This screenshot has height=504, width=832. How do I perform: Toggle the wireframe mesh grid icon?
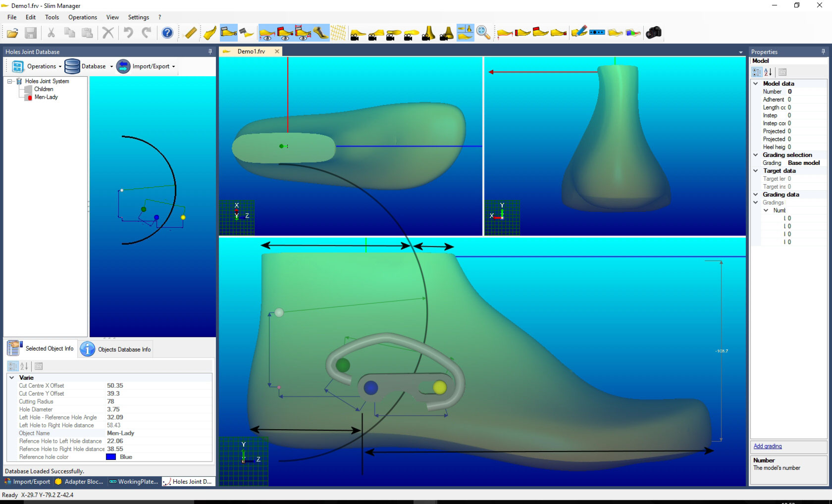point(338,33)
